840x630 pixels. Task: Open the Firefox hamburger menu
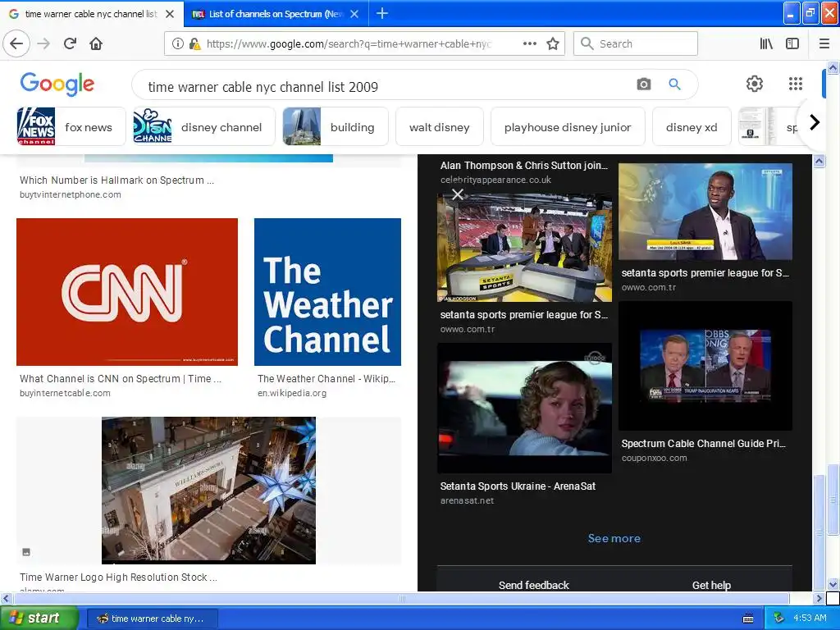[x=824, y=43]
